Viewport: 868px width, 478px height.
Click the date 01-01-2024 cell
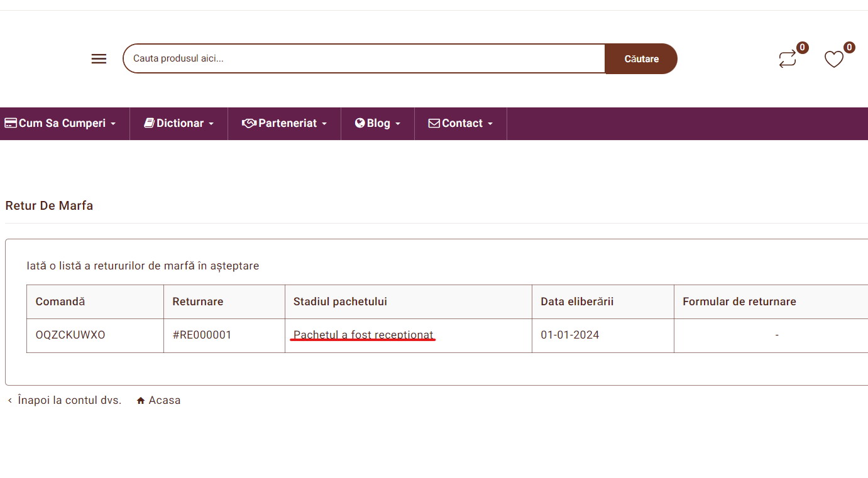pyautogui.click(x=603, y=335)
